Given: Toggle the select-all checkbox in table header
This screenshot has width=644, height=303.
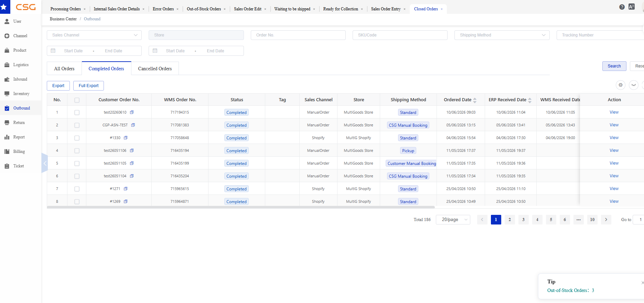Looking at the screenshot, I should [x=77, y=100].
